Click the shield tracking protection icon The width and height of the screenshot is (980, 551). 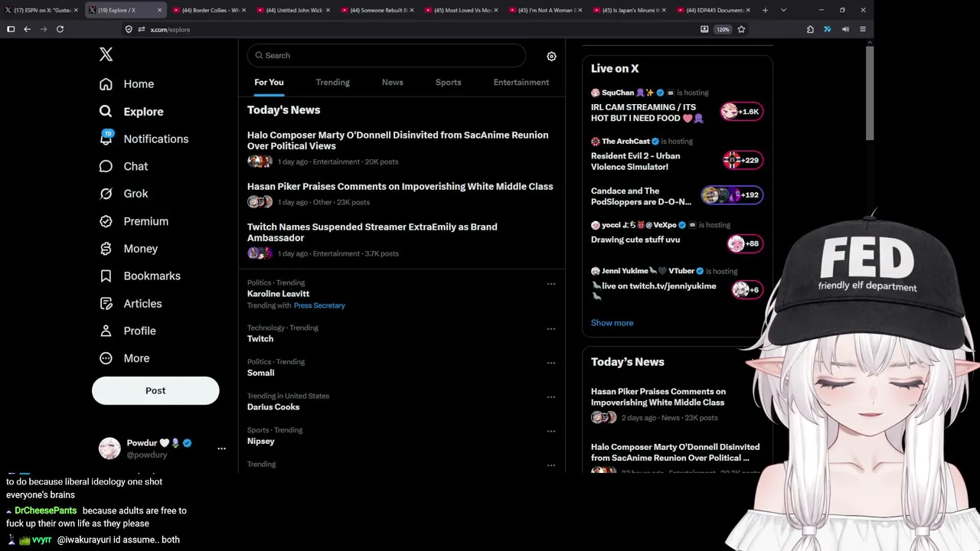[x=129, y=29]
